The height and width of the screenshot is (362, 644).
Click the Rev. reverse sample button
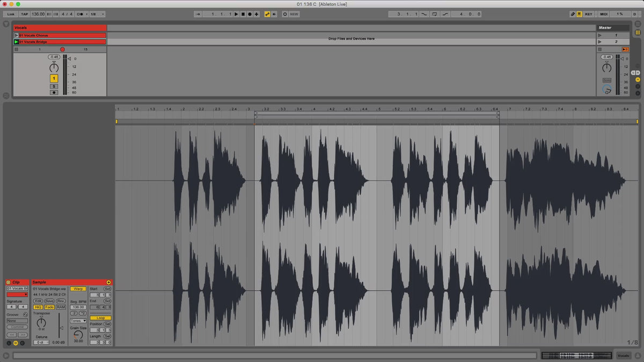pyautogui.click(x=61, y=301)
